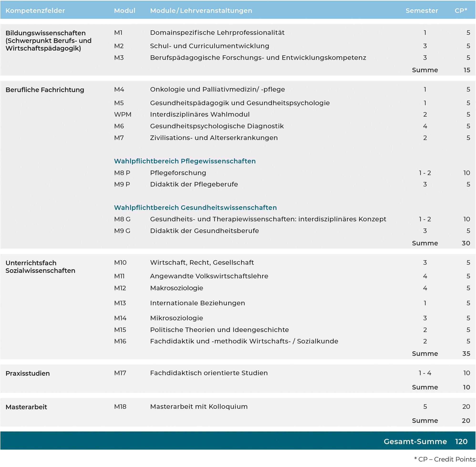Select the Wahlpflichtbereich Pflegewissenschaften heading
The image size is (476, 467).
coord(185,161)
